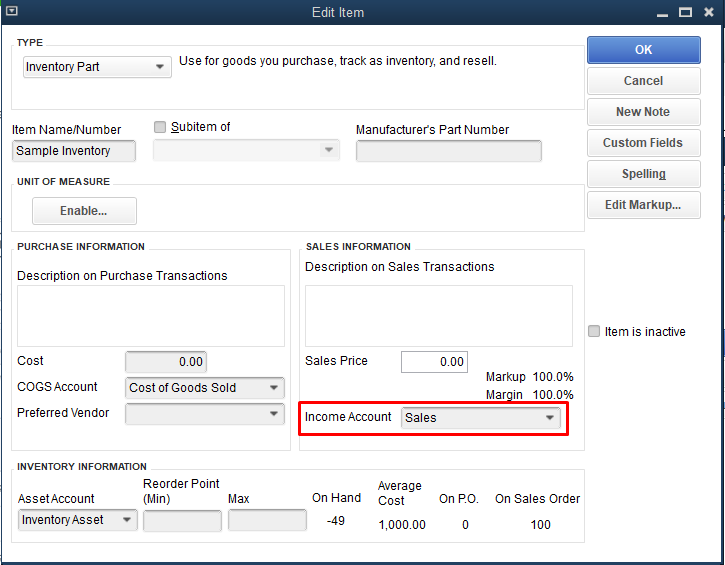
Task: Click the Reorder Point Min field
Action: pyautogui.click(x=182, y=521)
